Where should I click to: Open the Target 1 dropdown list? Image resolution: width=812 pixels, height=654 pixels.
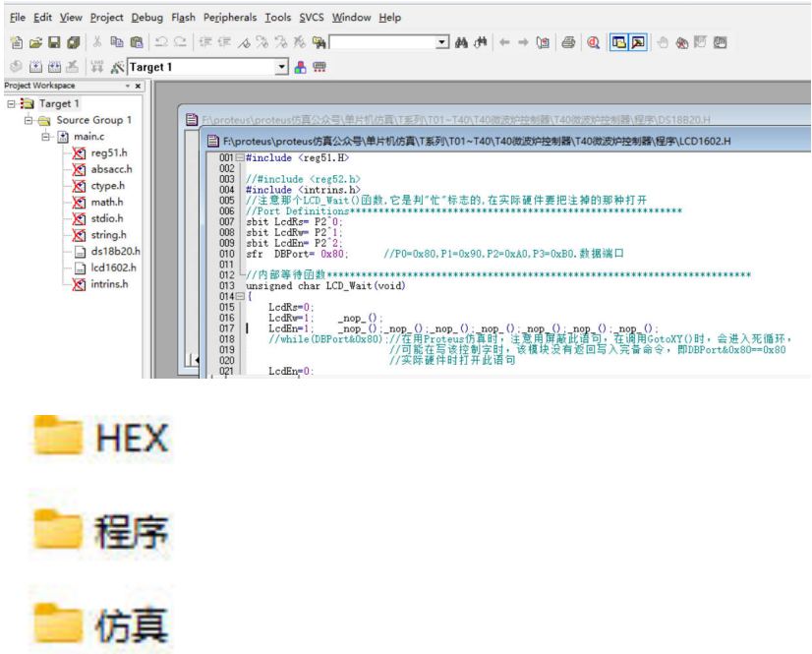pyautogui.click(x=281, y=67)
